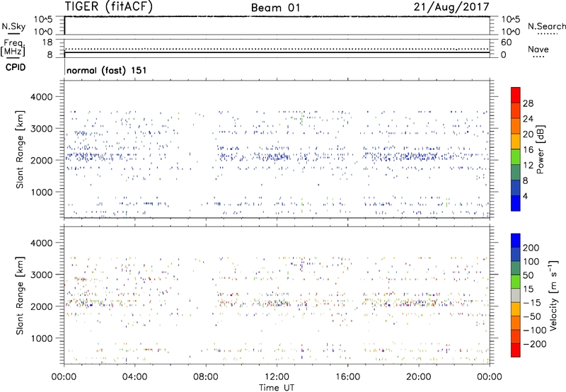566x392 pixels.
Task: Select the Time UT axis title
Action: (277, 388)
